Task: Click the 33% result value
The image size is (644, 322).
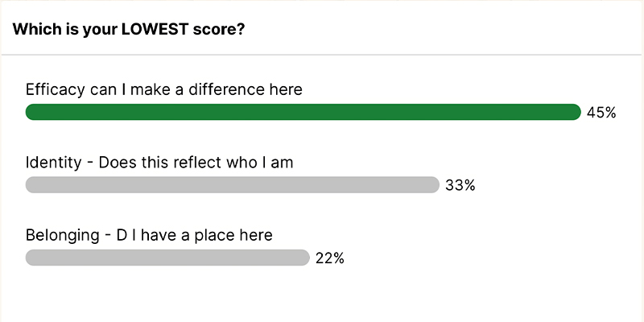Action: (460, 186)
